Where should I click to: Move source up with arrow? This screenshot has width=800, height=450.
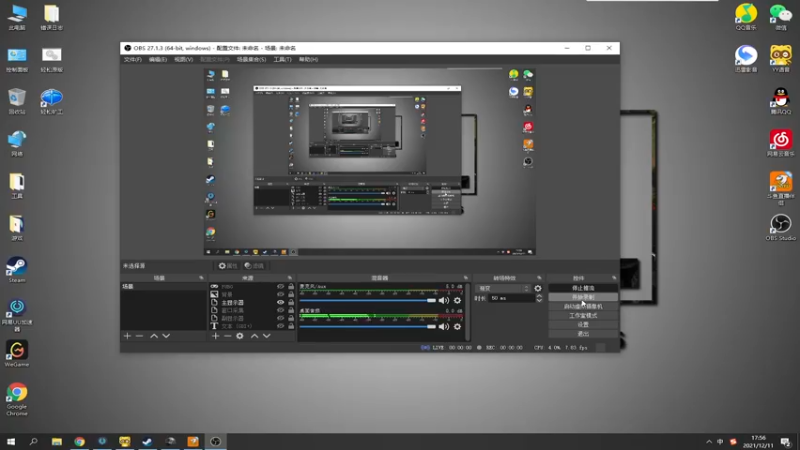254,336
